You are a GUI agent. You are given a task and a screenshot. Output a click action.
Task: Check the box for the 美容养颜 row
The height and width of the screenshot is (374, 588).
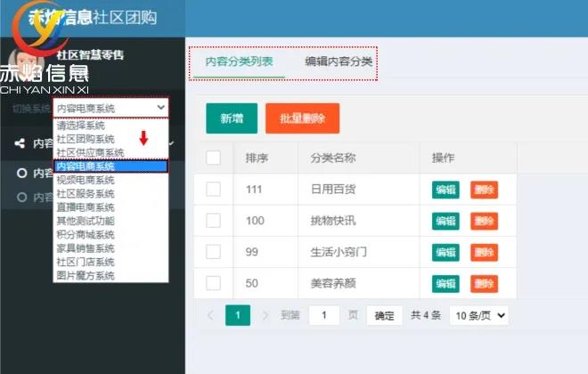click(x=214, y=283)
